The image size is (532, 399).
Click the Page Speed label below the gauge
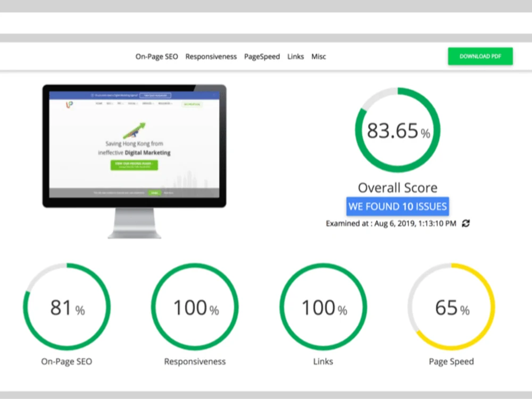click(x=451, y=362)
